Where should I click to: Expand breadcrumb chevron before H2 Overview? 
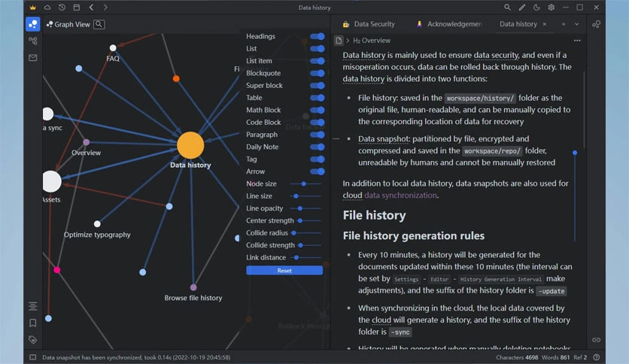348,41
